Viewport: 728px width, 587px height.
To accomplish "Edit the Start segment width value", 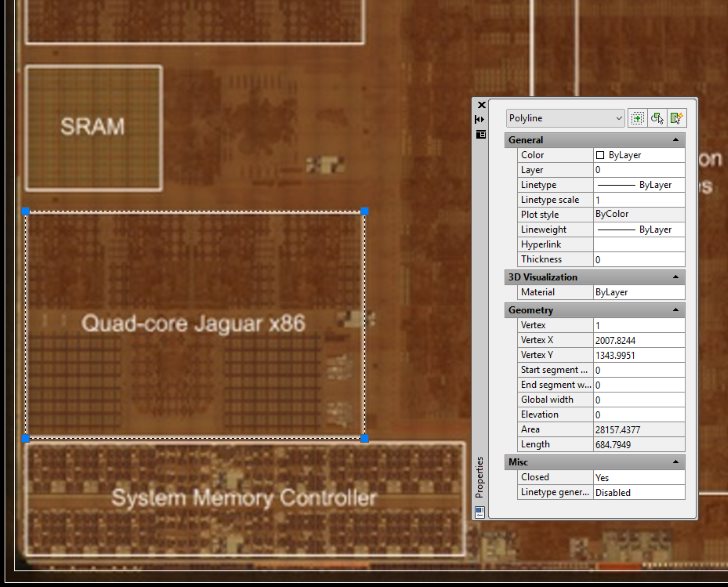I will (x=639, y=370).
